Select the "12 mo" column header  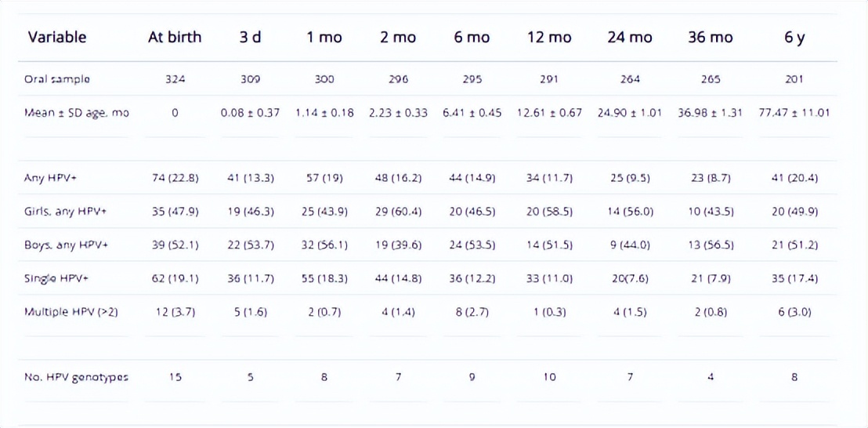[x=549, y=37]
